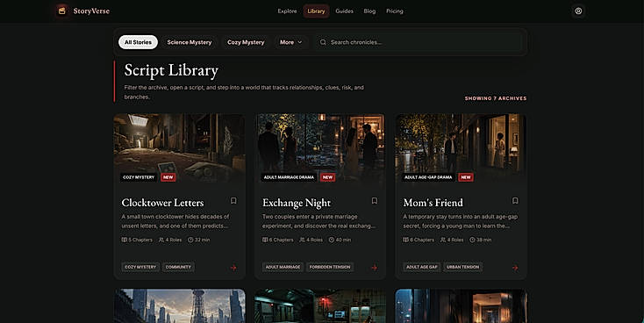Open the Clocktower Letters title
Image resolution: width=644 pixels, height=323 pixels.
tap(162, 203)
